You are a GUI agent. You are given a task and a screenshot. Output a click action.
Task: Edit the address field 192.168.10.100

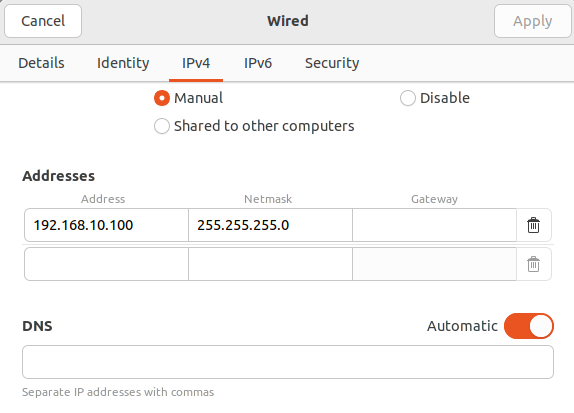point(107,225)
